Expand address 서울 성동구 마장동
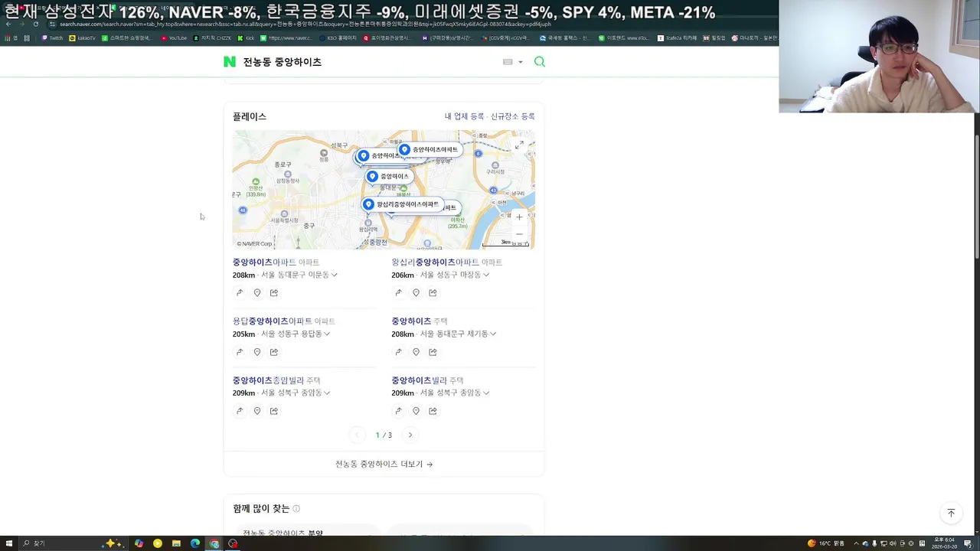This screenshot has height=551, width=980. click(485, 275)
